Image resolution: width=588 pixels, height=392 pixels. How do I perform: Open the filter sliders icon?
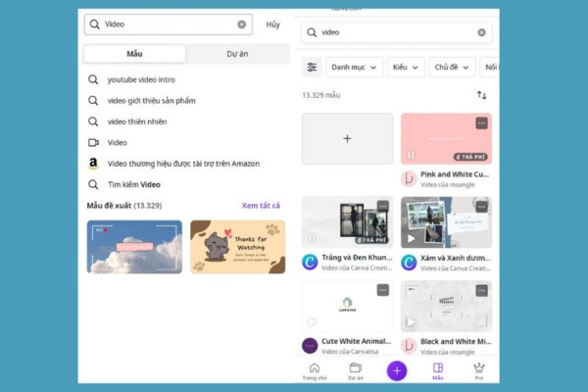pos(312,68)
